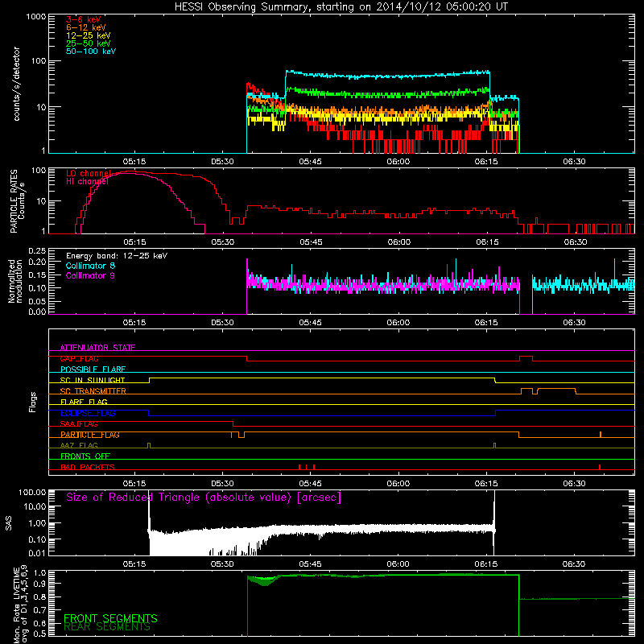
Task: Click the REAR SEGMENTS legend label
Action: tap(107, 627)
